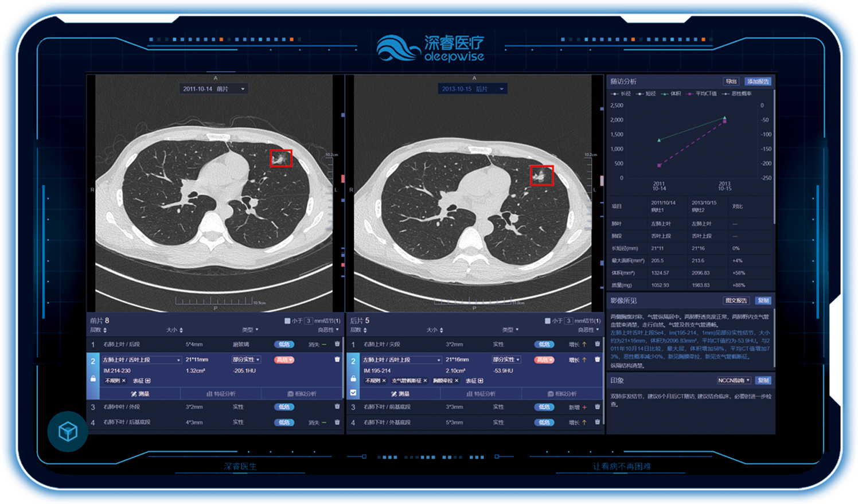Image resolution: width=858 pixels, height=504 pixels.
Task: Open the 类型 filter in the 前片 list
Action: tap(250, 330)
